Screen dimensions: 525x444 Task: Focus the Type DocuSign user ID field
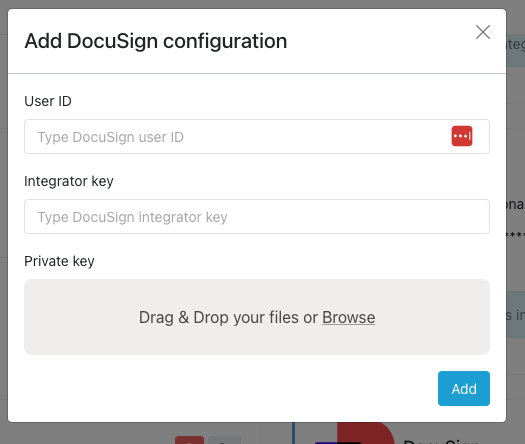tap(257, 137)
